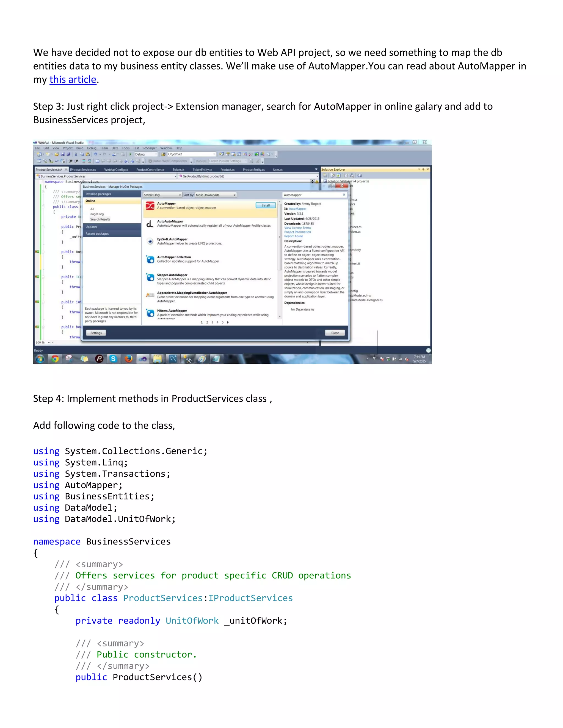
Task: Open the Most Downloads sort dropdown
Action: 216,195
